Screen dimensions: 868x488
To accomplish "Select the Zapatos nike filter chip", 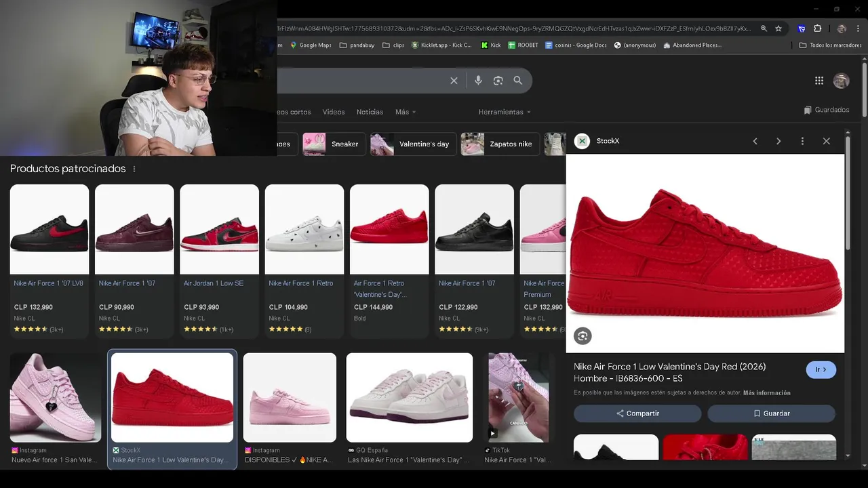I will point(500,144).
